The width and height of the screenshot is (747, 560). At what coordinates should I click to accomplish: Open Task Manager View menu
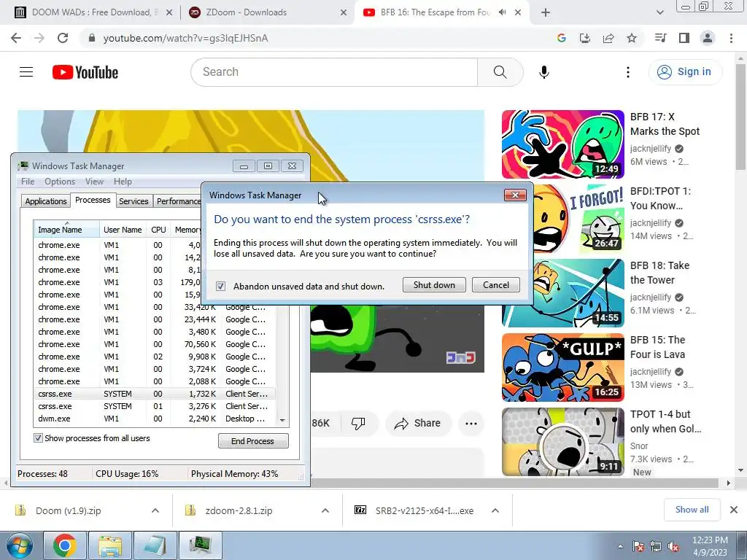click(x=94, y=182)
